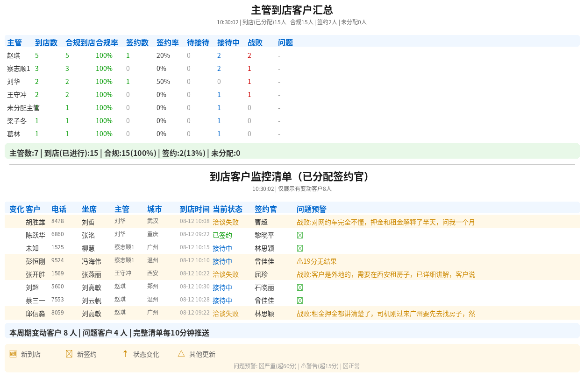Click the 新到店 legend icon
584x392 pixels.
(x=13, y=354)
